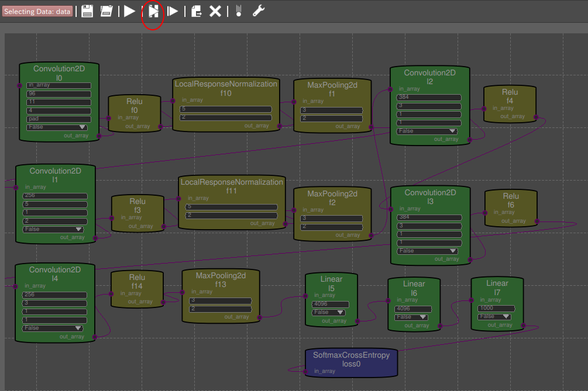Select the Relu f6 node title
588x391 pixels.
pyautogui.click(x=511, y=200)
